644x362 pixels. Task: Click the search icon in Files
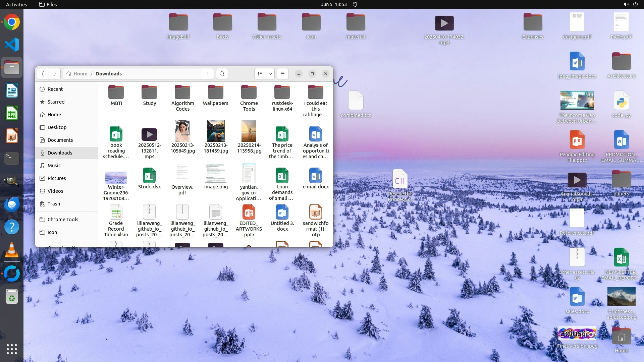(222, 74)
